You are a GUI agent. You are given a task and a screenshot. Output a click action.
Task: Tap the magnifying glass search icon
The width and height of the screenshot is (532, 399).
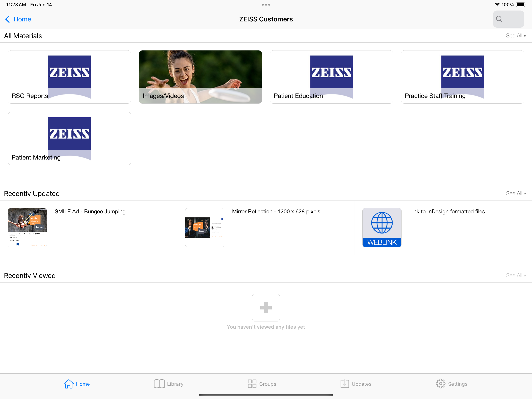pyautogui.click(x=499, y=19)
